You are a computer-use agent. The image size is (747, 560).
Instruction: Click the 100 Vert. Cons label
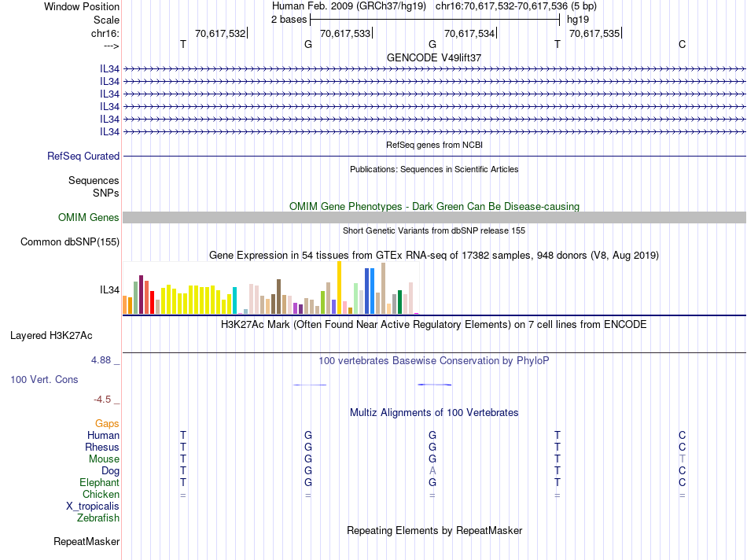coord(44,379)
